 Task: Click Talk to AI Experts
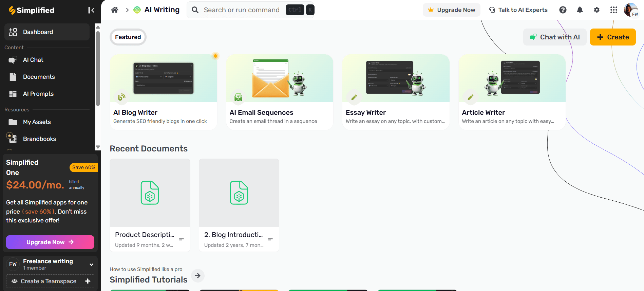click(x=518, y=10)
